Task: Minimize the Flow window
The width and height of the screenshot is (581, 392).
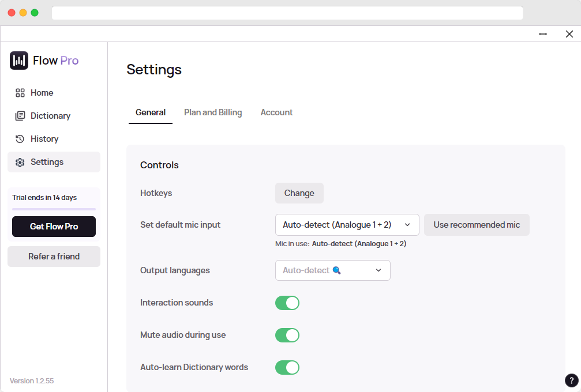Action: click(x=543, y=34)
